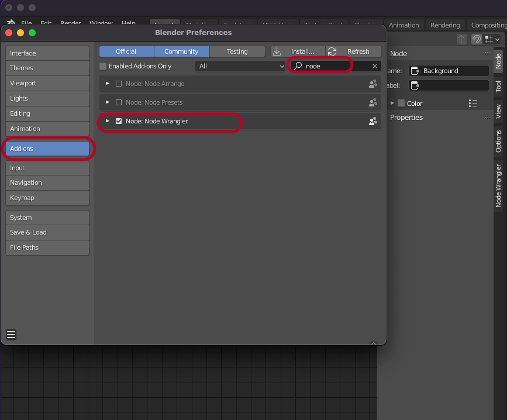Select the Add-ons section
This screenshot has width=507, height=420.
[x=47, y=149]
